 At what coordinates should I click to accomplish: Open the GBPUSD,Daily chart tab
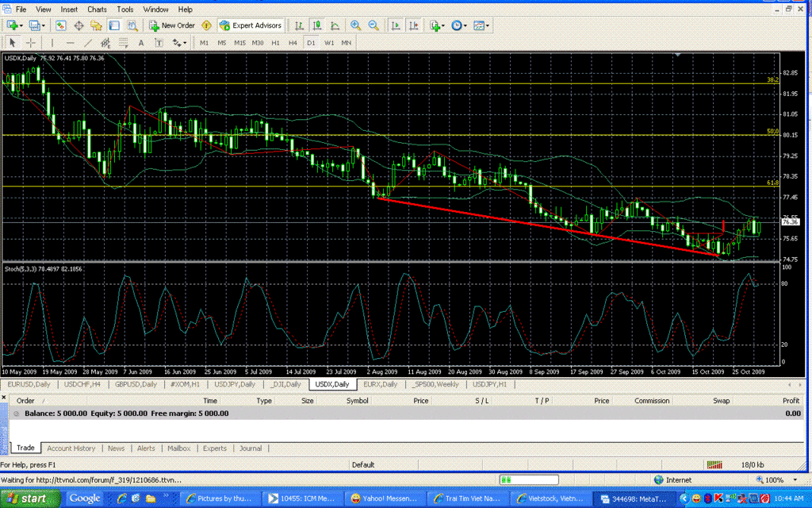point(136,384)
